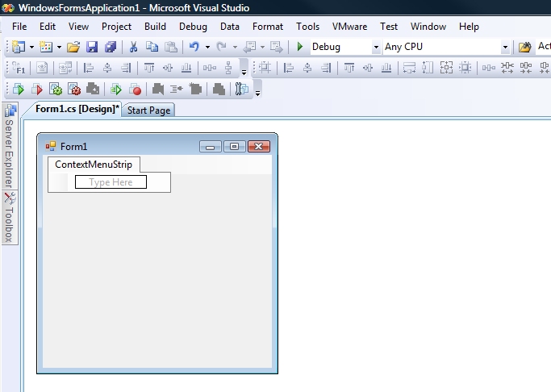Open the Build menu
Screen dimensions: 551x392
coord(155,27)
